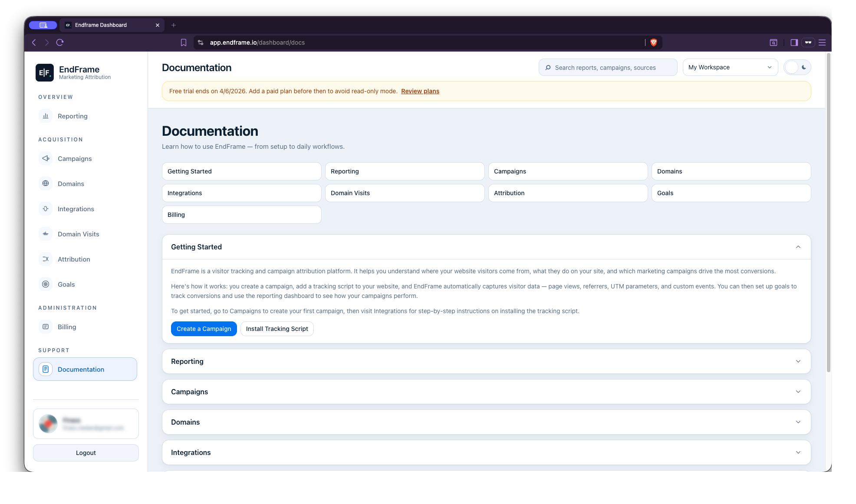Viewport: 856px width, 504px height.
Task: Click the Create a Campaign button
Action: pyautogui.click(x=204, y=329)
